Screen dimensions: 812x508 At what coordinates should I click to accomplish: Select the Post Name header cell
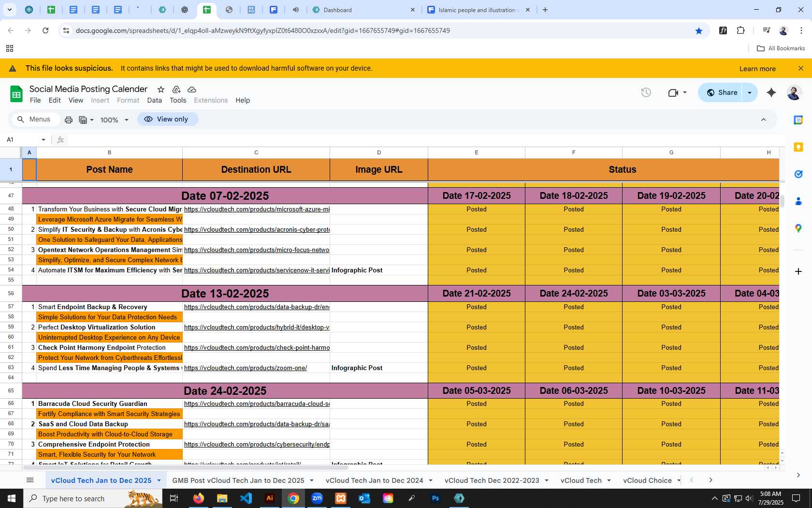(109, 169)
